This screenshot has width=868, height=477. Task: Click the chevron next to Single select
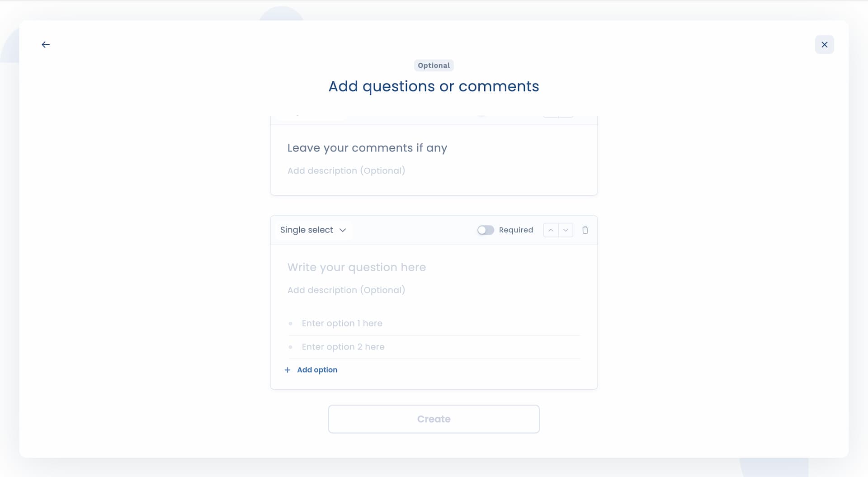tap(343, 230)
